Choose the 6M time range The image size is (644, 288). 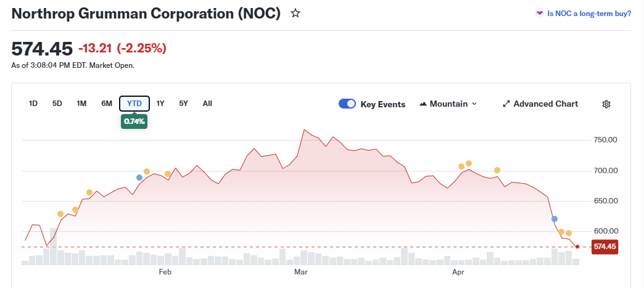click(107, 104)
